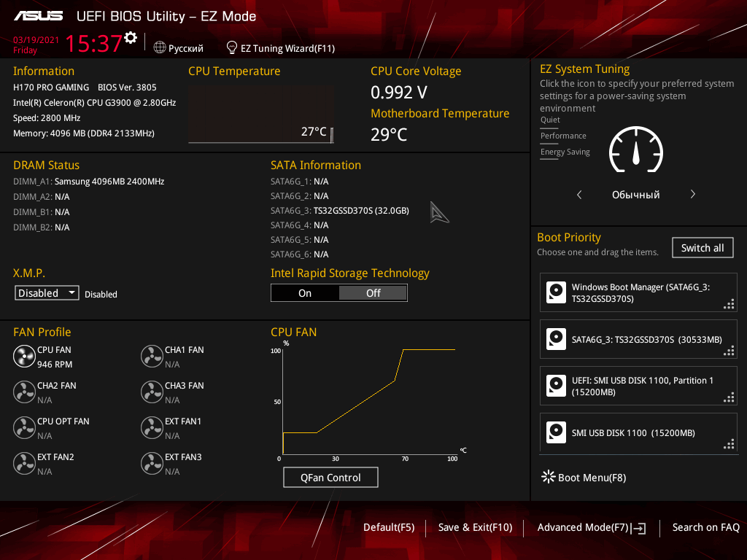Click drag handle on Windows Boot Manager entry
747x560 pixels.
(729, 304)
